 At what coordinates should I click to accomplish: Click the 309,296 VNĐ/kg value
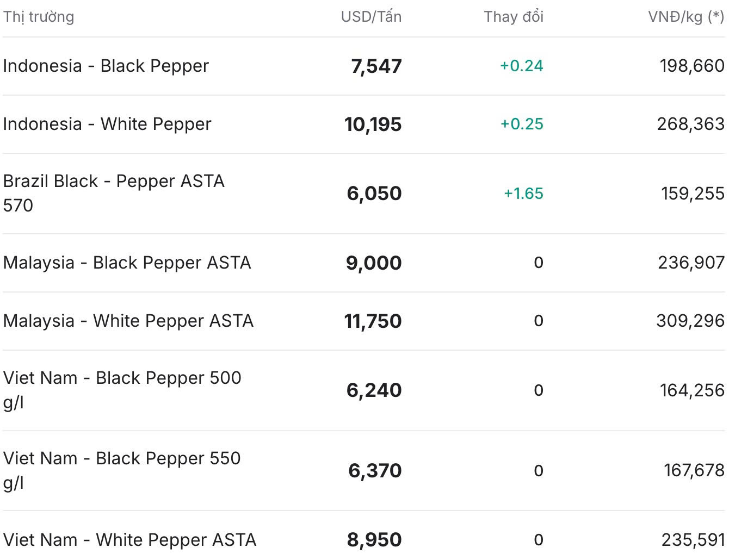click(690, 321)
